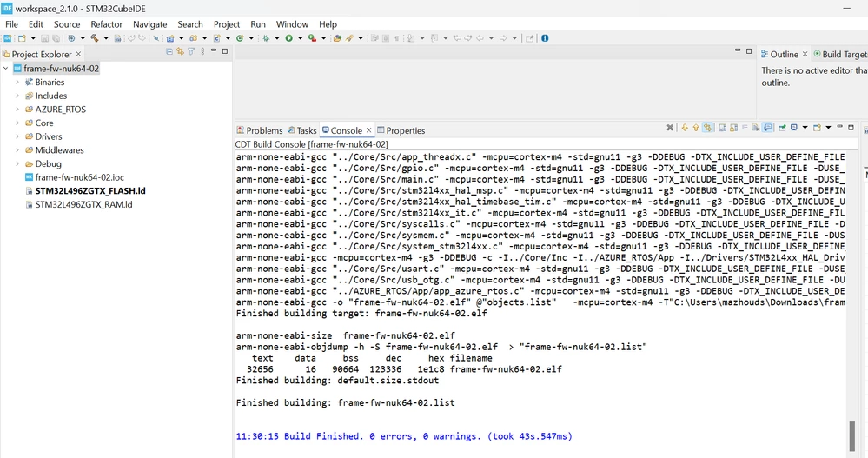Click the External Tools run icon
Screen dimensions: 868x458
coord(312,38)
